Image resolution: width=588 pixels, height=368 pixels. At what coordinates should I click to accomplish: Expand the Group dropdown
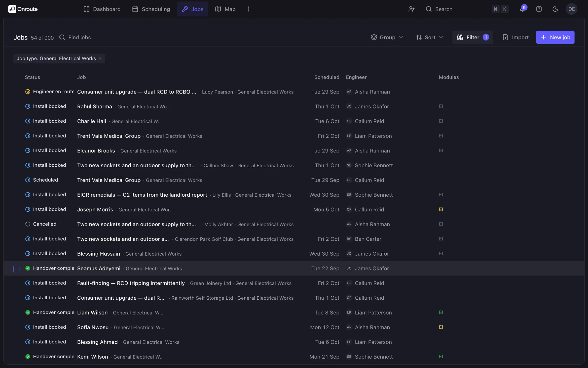[x=387, y=37]
